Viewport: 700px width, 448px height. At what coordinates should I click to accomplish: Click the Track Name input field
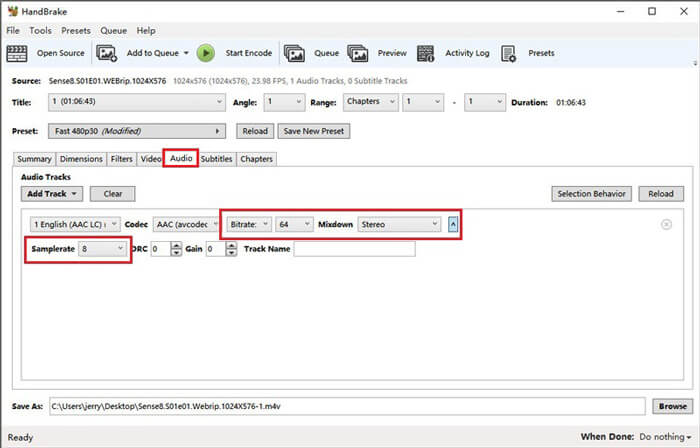(x=354, y=249)
